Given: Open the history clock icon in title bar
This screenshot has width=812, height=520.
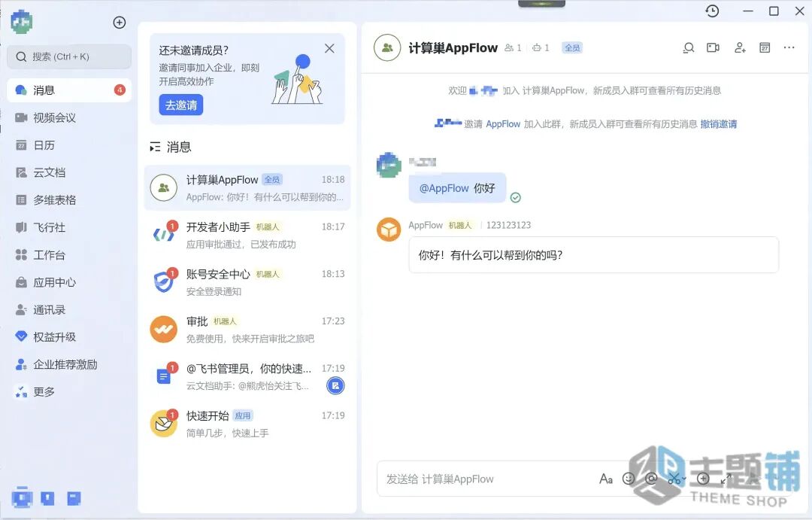Looking at the screenshot, I should (713, 11).
